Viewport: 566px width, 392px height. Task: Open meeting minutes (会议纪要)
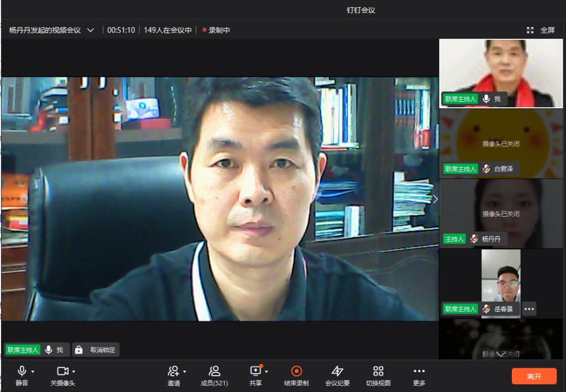(337, 371)
